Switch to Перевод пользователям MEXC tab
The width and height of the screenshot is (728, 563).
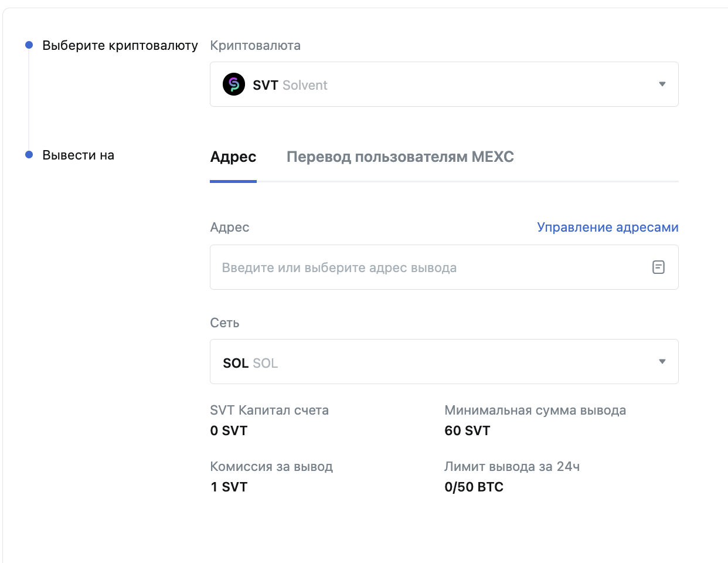point(400,157)
